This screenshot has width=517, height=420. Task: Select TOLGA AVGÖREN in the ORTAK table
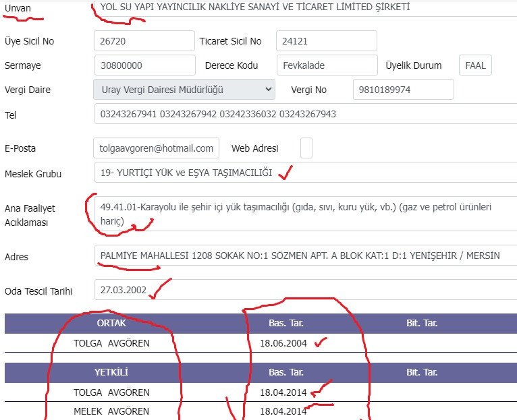[111, 343]
